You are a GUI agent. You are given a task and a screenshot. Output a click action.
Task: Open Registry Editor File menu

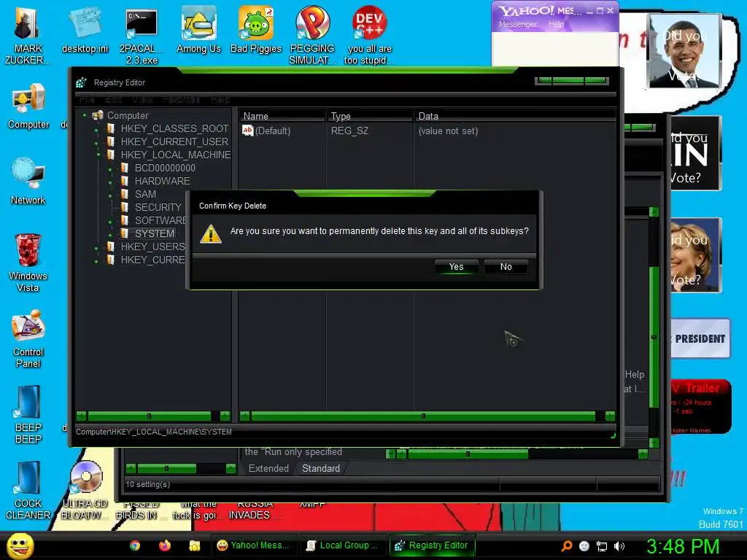pyautogui.click(x=88, y=99)
